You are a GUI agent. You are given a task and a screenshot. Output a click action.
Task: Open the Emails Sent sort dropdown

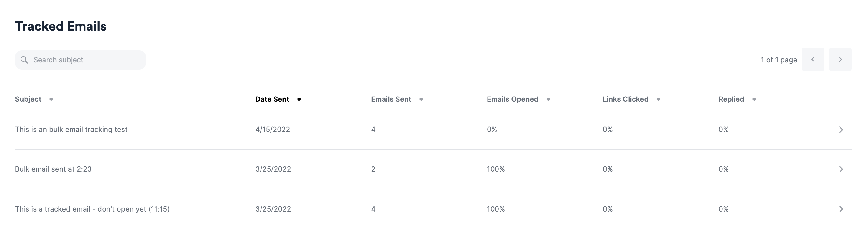coord(422,100)
